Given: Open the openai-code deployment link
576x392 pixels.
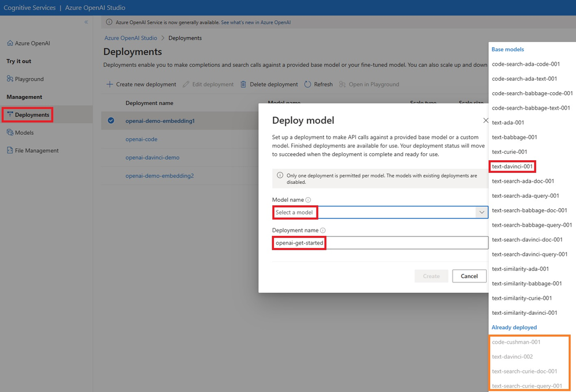Looking at the screenshot, I should click(141, 139).
